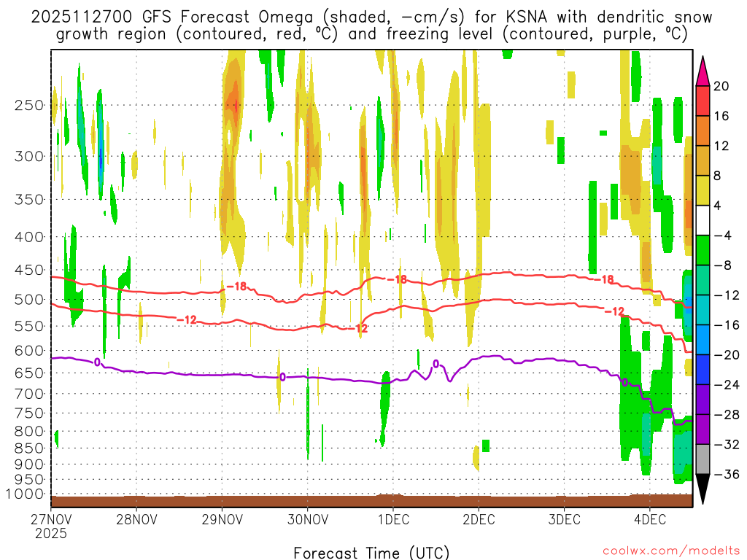Click the cyan -12 to -16 colorbar swatch

click(703, 310)
